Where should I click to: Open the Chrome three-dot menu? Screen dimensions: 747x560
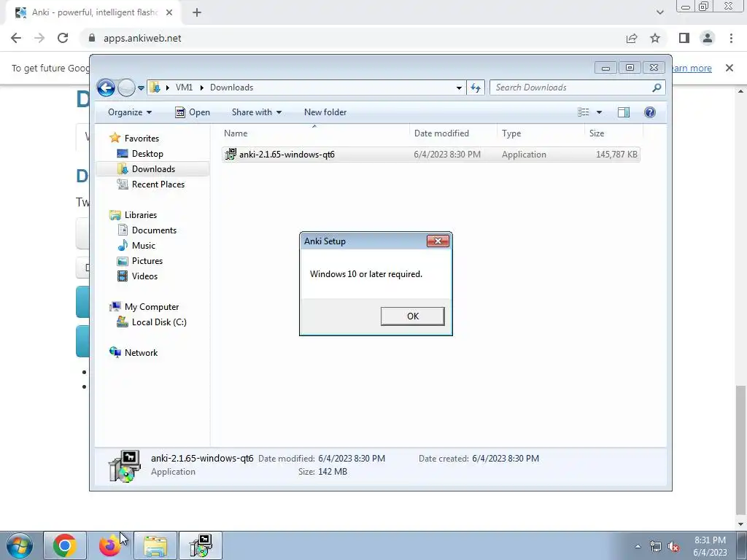[x=731, y=38]
